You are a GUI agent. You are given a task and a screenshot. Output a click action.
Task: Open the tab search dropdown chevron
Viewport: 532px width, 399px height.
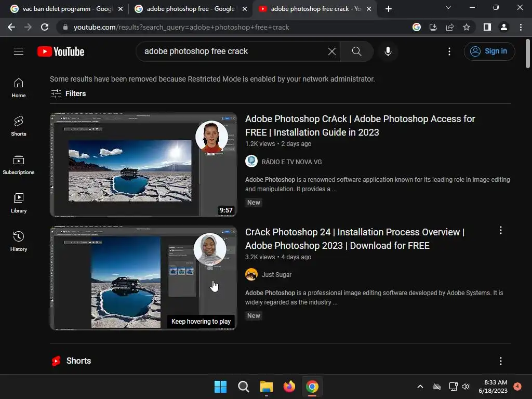(x=448, y=7)
